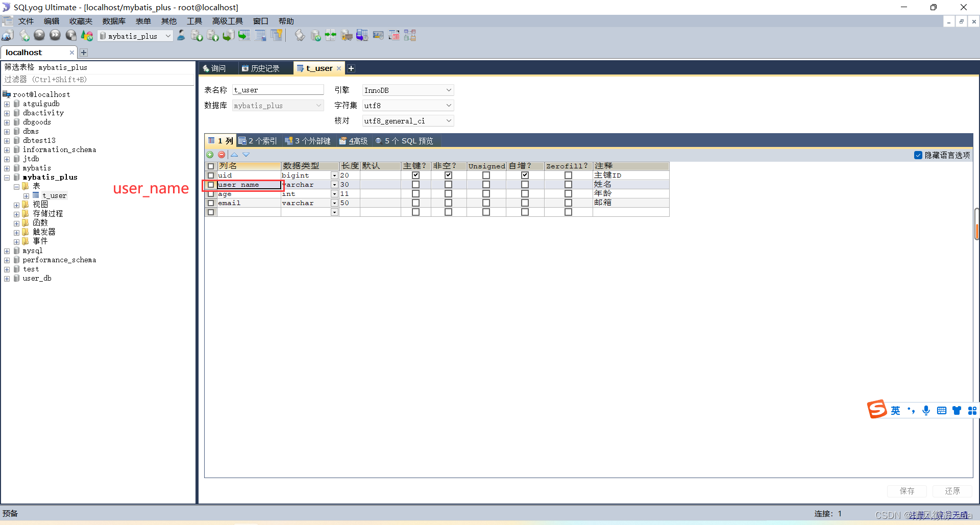Open the 工具 menu
This screenshot has width=980, height=525.
194,21
